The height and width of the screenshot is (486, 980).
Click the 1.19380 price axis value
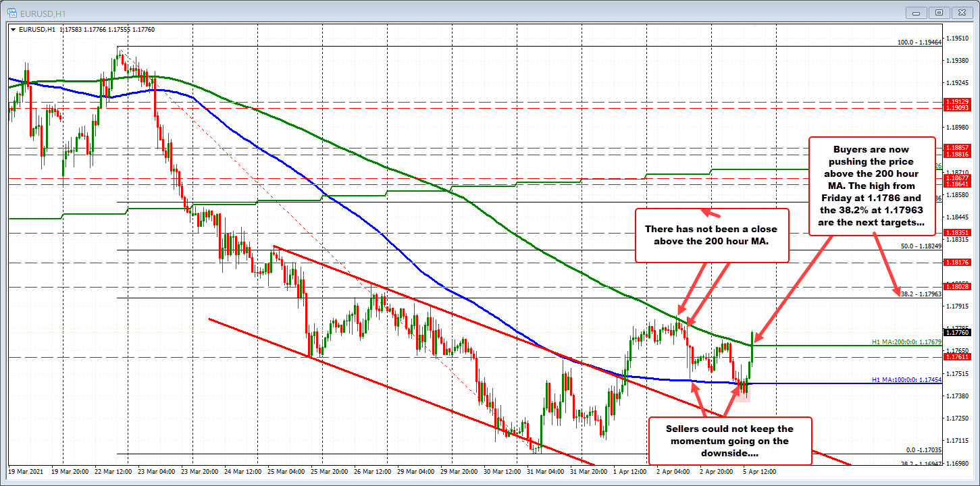pos(958,61)
